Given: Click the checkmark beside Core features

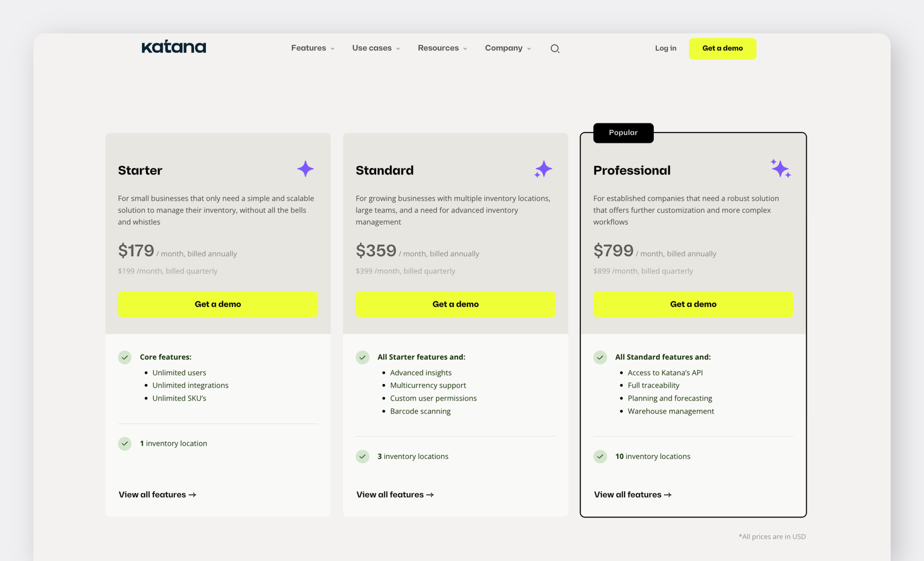Looking at the screenshot, I should click(125, 357).
